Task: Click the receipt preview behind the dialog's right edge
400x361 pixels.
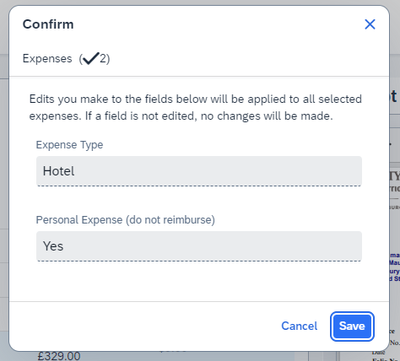Action: tap(395, 233)
